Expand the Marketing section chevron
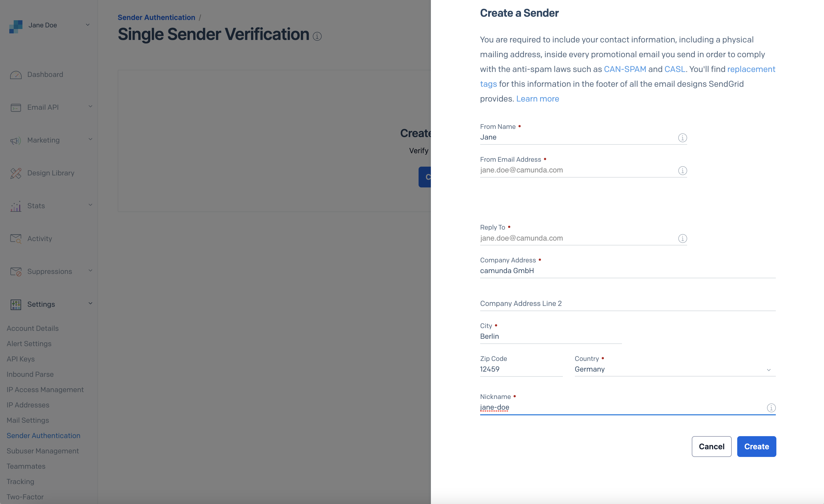Image resolution: width=824 pixels, height=504 pixels. click(90, 139)
